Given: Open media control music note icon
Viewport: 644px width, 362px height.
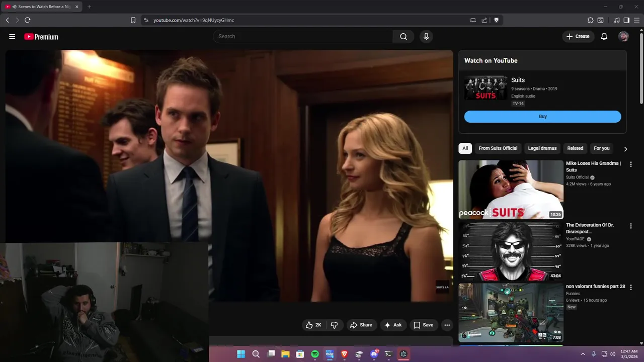Looking at the screenshot, I should pyautogui.click(x=617, y=20).
